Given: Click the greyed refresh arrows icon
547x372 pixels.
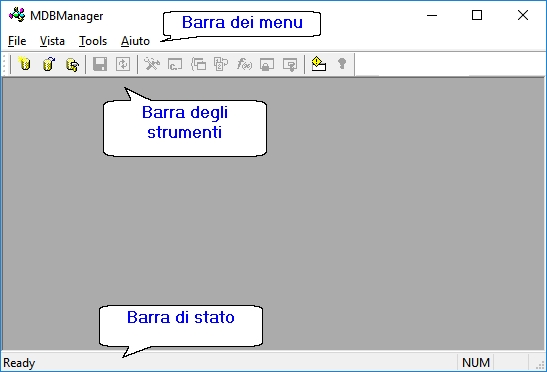Looking at the screenshot, I should (123, 64).
